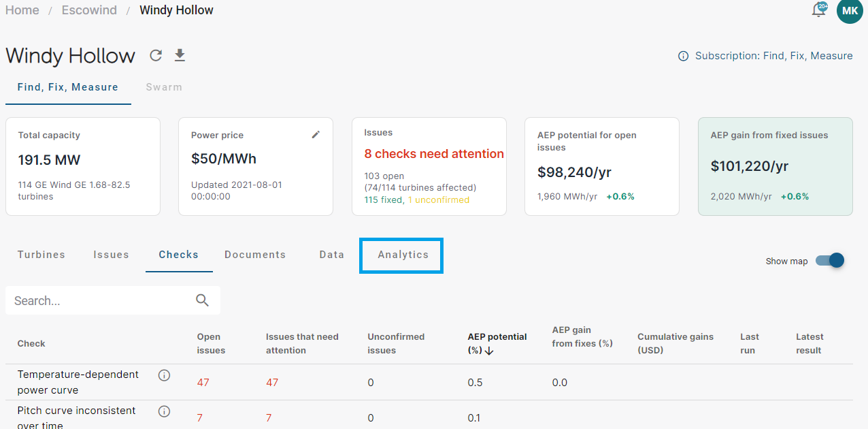Click the '1 unconfirmed' issues link
Image resolution: width=868 pixels, height=429 pixels.
(x=439, y=200)
